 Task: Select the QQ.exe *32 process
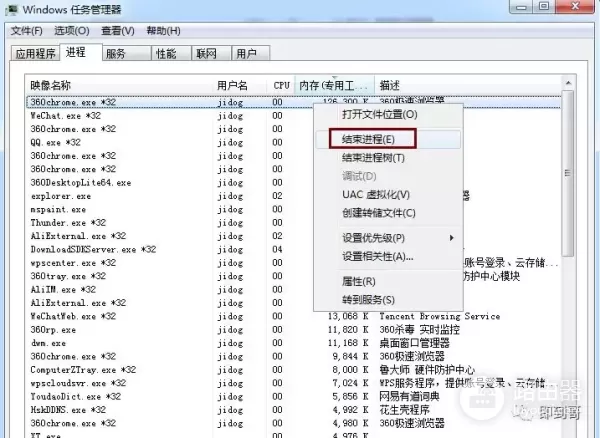coord(55,142)
